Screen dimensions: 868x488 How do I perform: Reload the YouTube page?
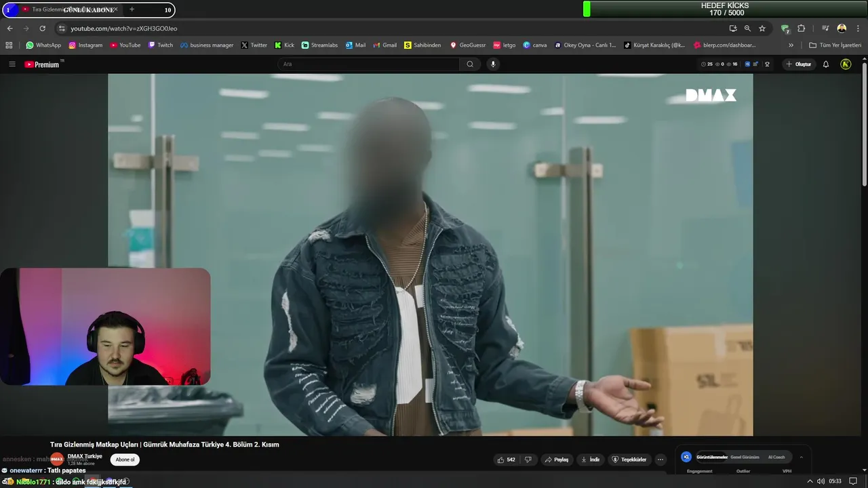pyautogui.click(x=42, y=28)
